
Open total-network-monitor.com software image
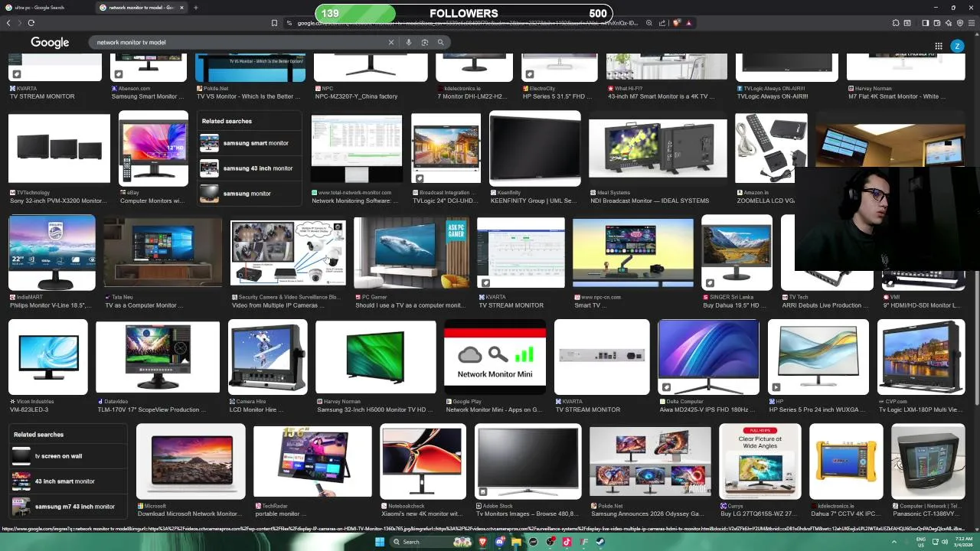(357, 149)
